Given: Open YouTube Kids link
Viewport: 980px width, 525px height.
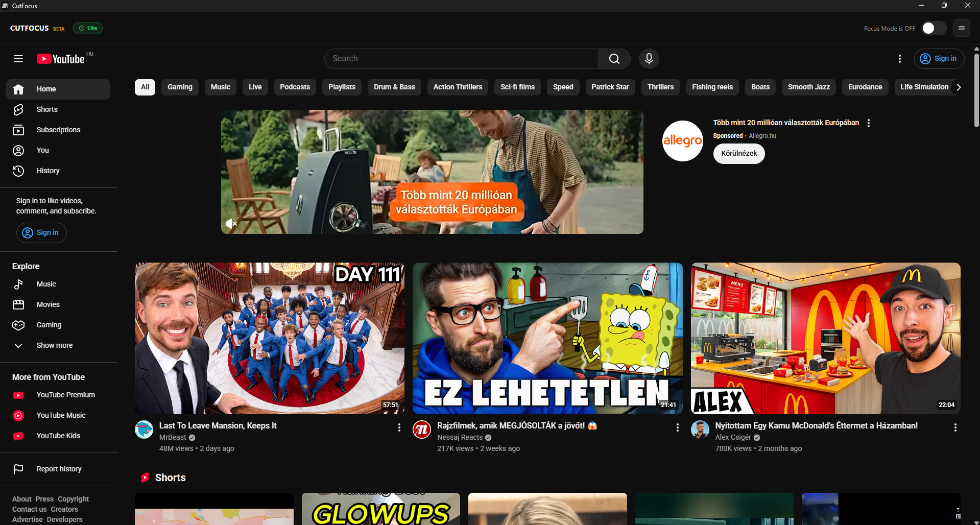Looking at the screenshot, I should (58, 436).
